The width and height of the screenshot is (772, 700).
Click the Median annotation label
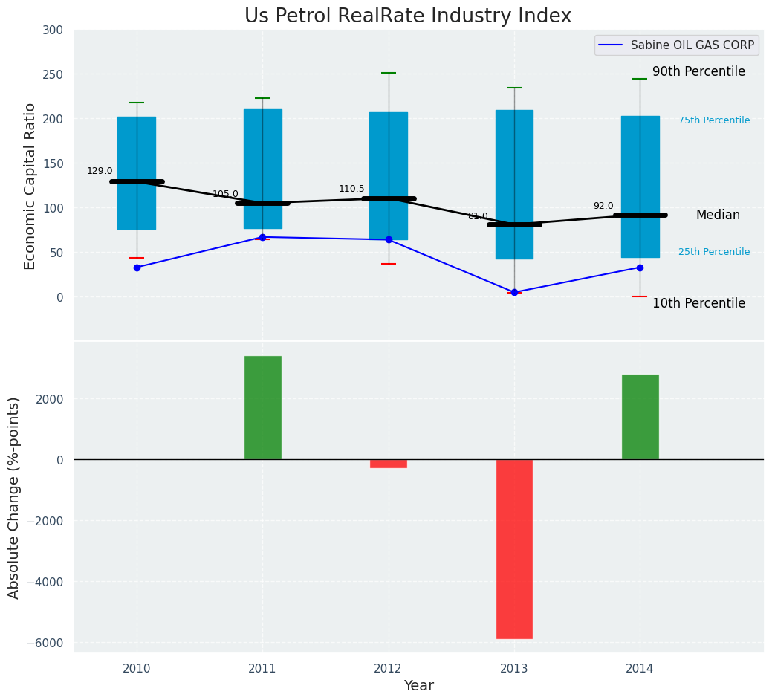point(718,215)
